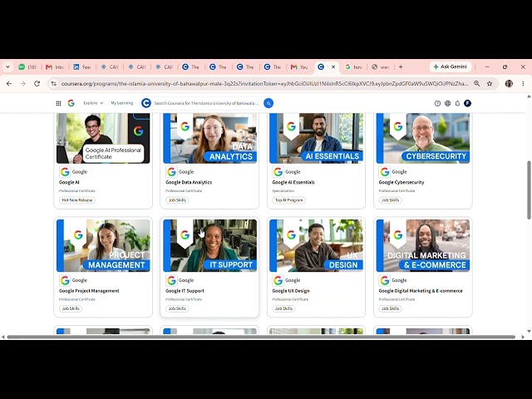Click Job Skills tag under IT Support
This screenshot has width=532, height=399.
(177, 308)
